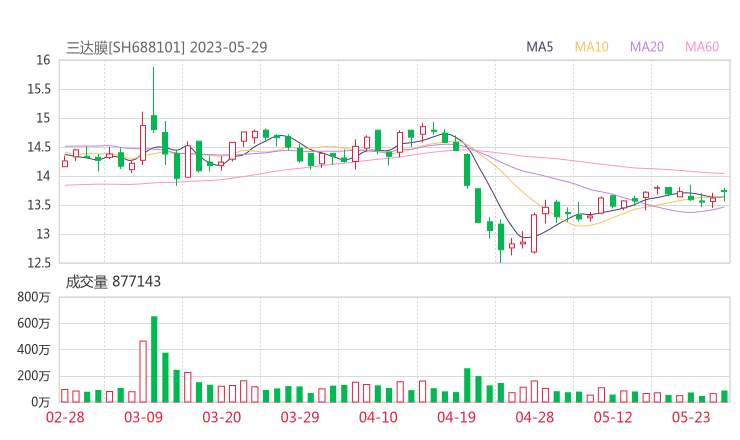Select the 04-10 date label
This screenshot has height=440, width=740.
378,417
